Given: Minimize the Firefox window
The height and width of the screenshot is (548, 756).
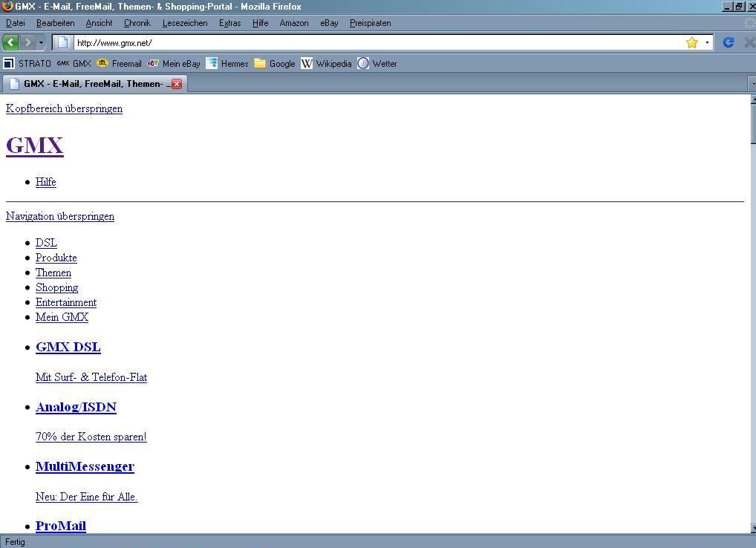Looking at the screenshot, I should [x=727, y=6].
